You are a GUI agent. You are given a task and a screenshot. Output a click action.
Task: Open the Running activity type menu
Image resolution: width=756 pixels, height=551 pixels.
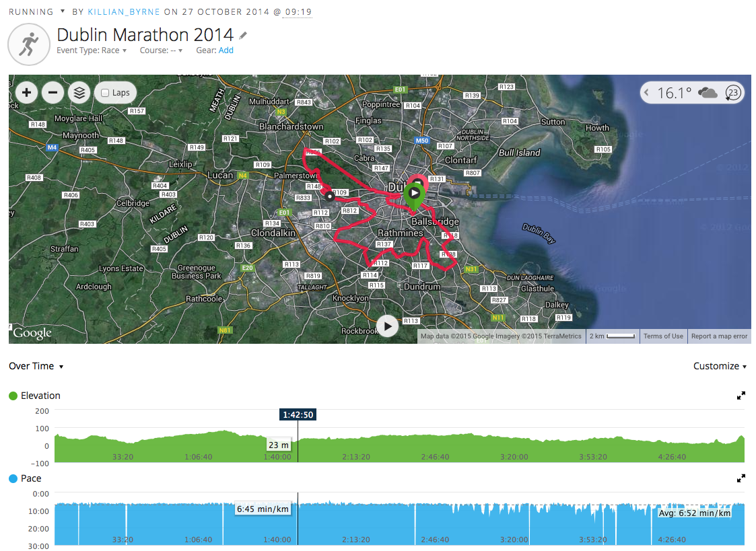(x=63, y=11)
